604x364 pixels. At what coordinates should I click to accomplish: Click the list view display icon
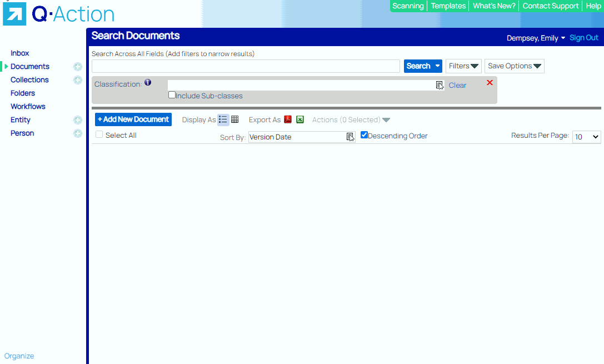pos(223,119)
